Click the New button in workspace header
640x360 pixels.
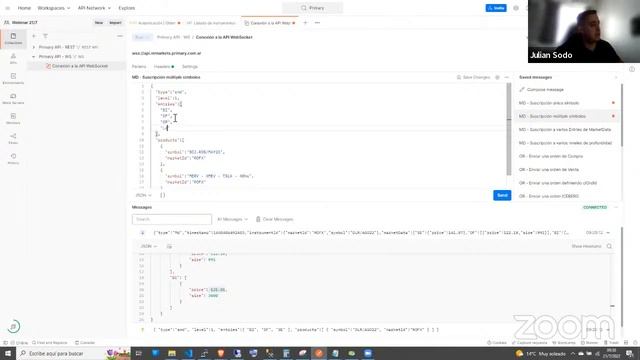99,23
